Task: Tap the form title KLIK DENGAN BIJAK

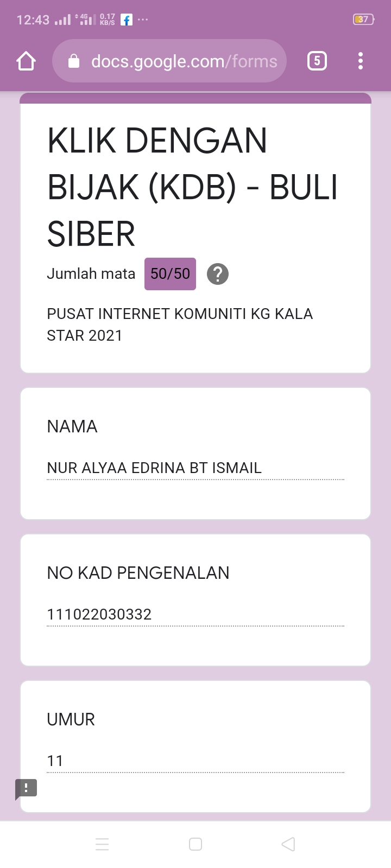Action: pos(192,187)
